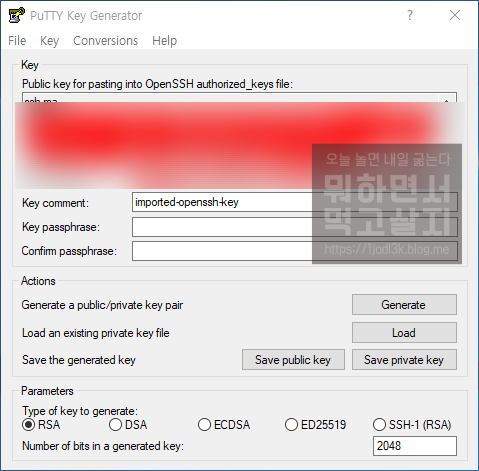Click 'Number of bits in a generated key:' label
The height and width of the screenshot is (471, 479).
click(103, 446)
